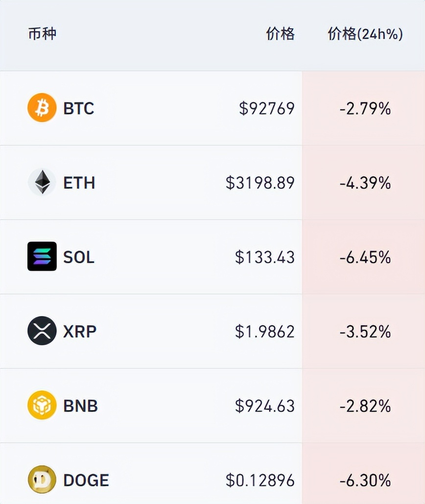Sort by 价格(24h%) column header
This screenshot has width=425, height=504.
365,34
